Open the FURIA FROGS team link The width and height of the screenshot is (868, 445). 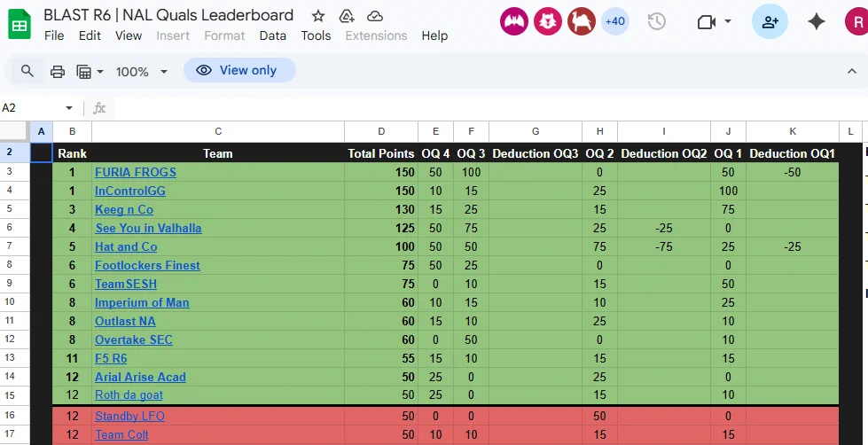[136, 172]
